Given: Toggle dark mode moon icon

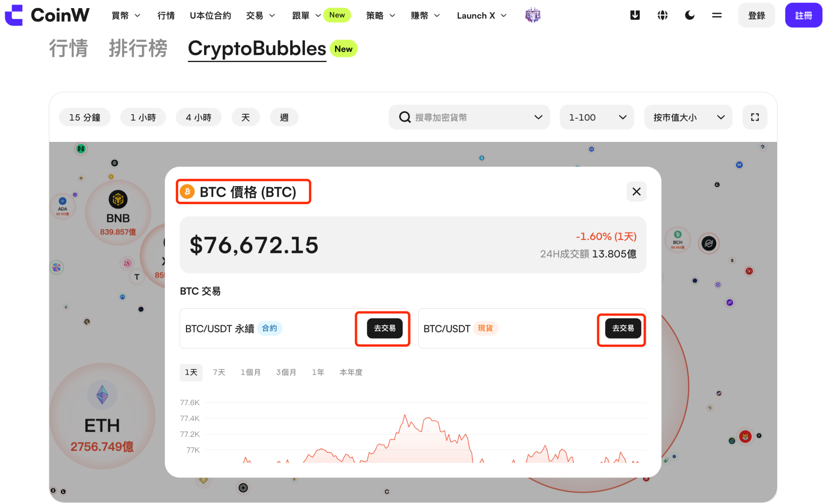Looking at the screenshot, I should point(689,15).
